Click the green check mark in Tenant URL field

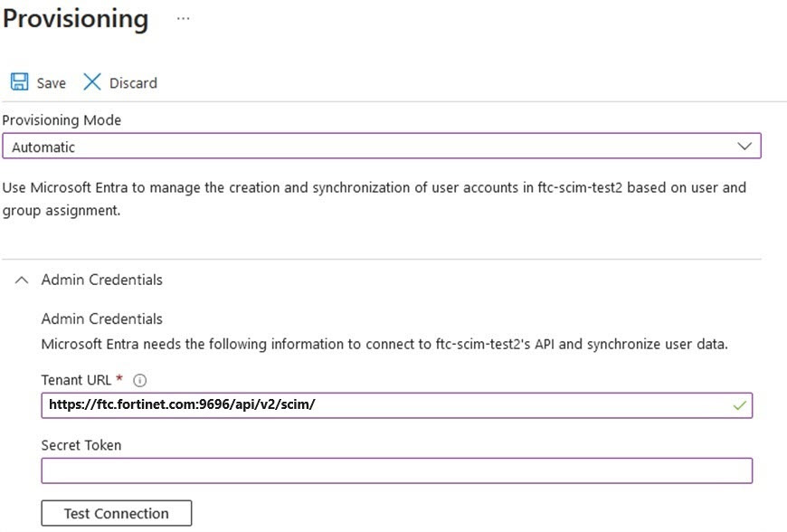click(740, 405)
